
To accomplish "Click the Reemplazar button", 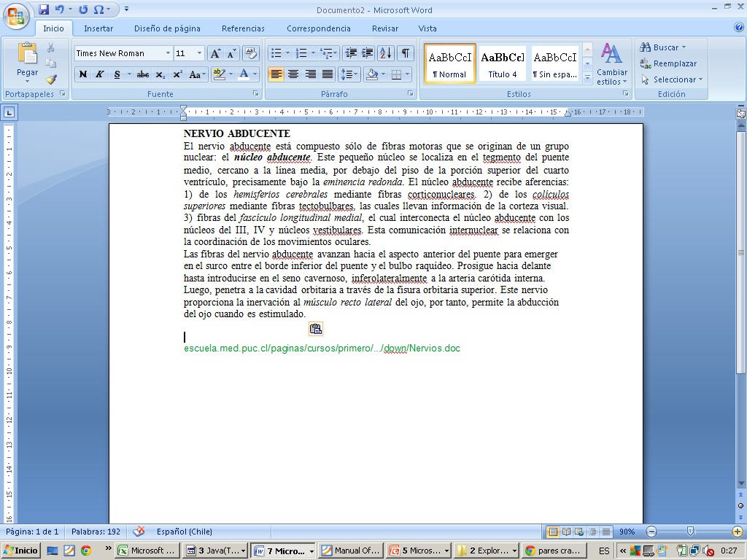I will (x=668, y=63).
